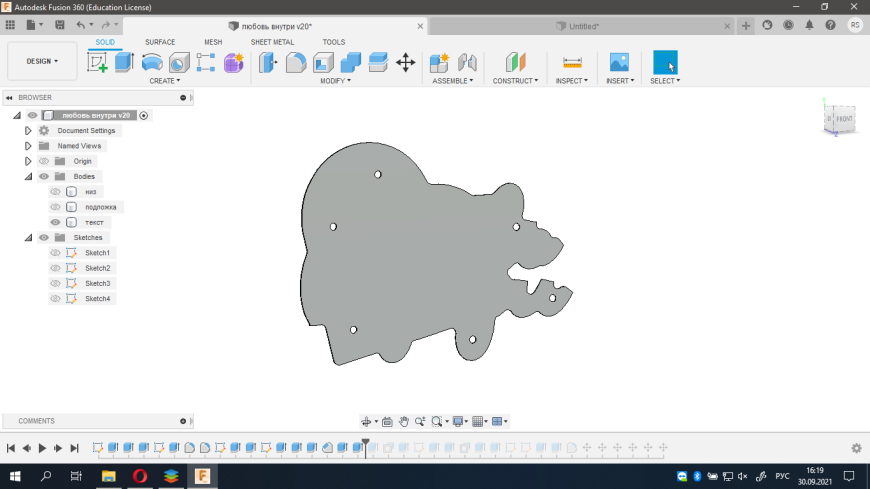Click the Pan hand tool
Image resolution: width=870 pixels, height=489 pixels.
[x=403, y=421]
